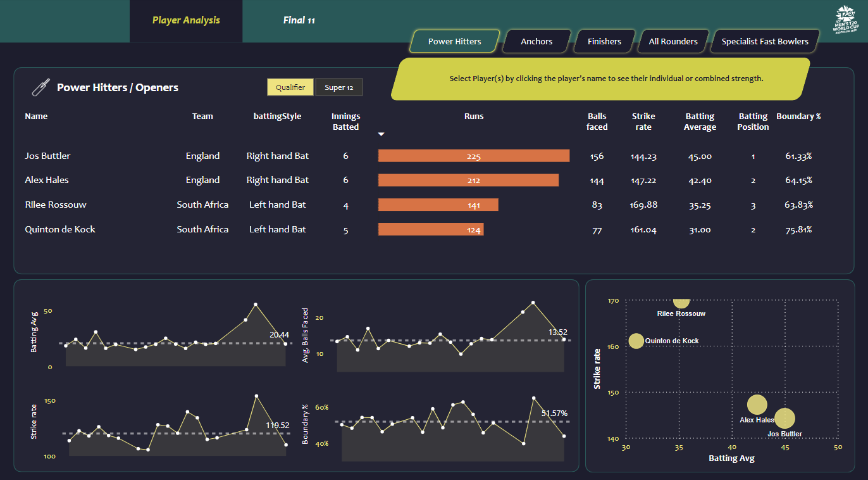Open the Innings Batted sort dropdown arrow
The height and width of the screenshot is (480, 868).
coord(381,134)
